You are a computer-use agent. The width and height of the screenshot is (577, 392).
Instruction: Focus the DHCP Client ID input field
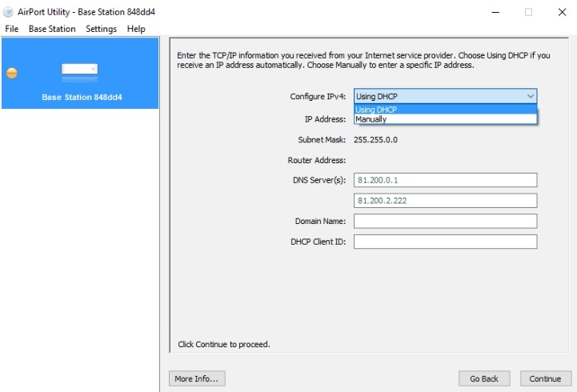(x=445, y=242)
